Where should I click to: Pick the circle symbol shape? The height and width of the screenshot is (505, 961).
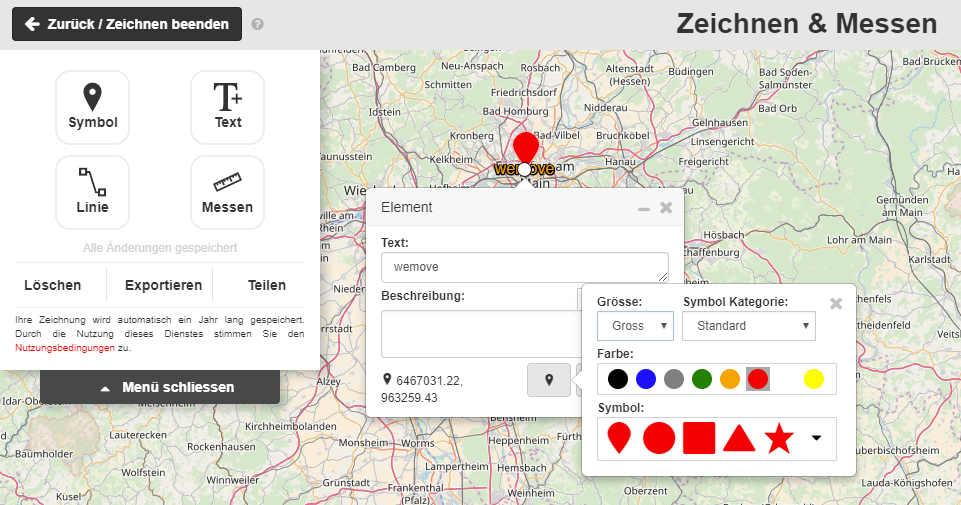(659, 438)
